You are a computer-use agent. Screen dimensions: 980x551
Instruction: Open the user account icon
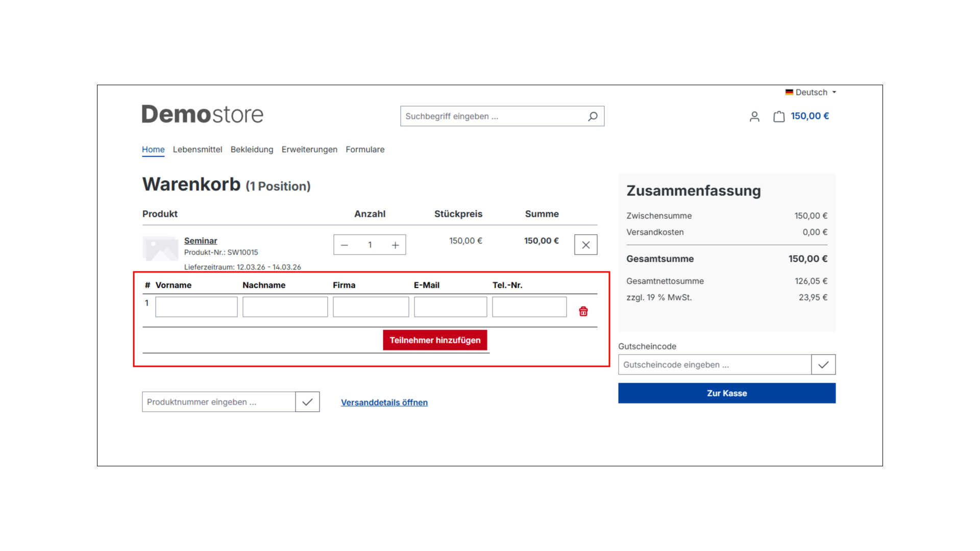(x=754, y=117)
